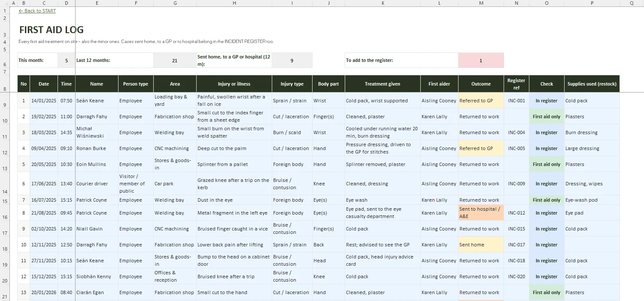644x301 pixels.
Task: Select the pink To add to register value
Action: pos(481,61)
